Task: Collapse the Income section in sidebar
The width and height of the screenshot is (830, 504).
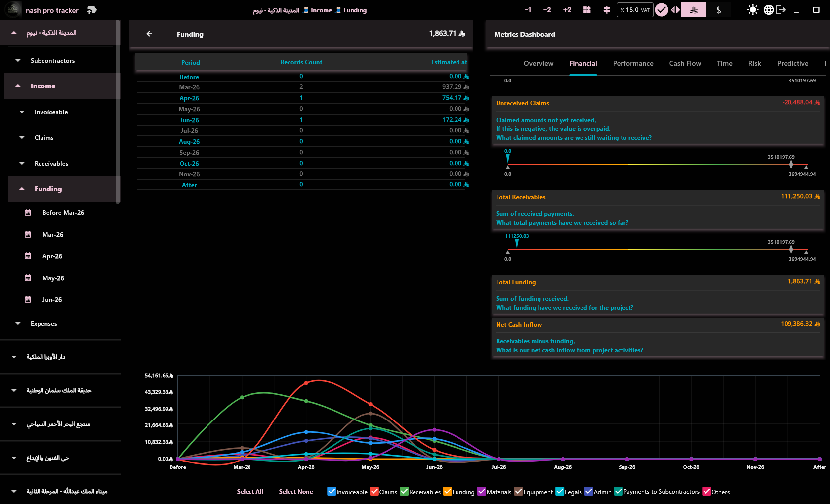Action: pyautogui.click(x=18, y=86)
